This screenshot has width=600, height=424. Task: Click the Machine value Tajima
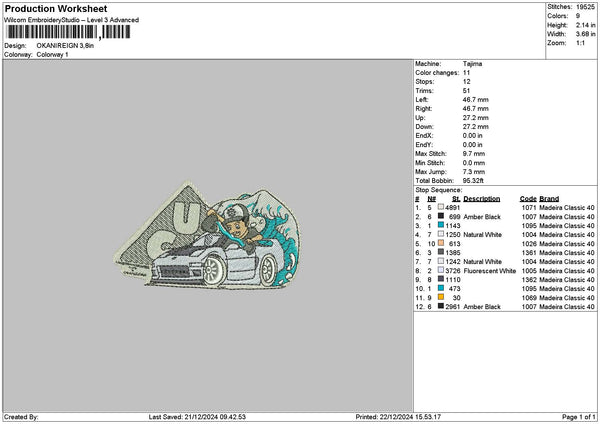[472, 64]
